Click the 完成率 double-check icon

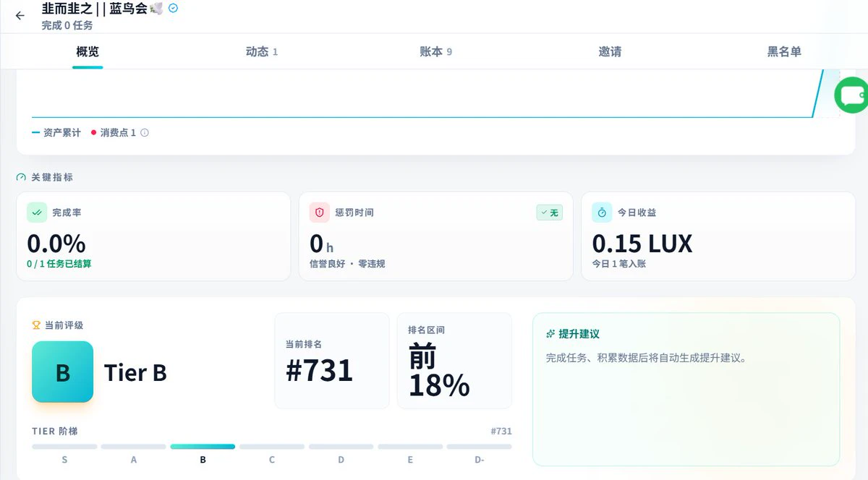pyautogui.click(x=37, y=213)
